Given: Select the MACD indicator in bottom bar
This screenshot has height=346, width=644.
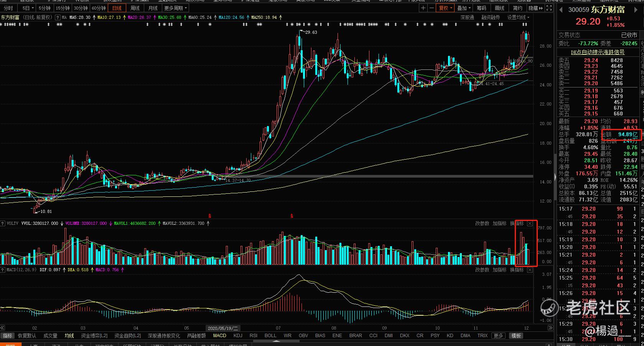Looking at the screenshot, I should (x=219, y=336).
